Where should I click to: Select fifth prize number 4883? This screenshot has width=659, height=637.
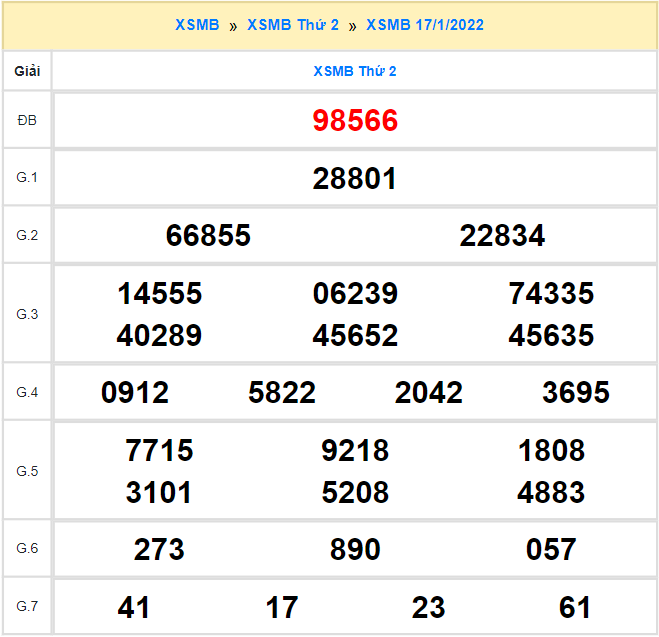pos(551,492)
